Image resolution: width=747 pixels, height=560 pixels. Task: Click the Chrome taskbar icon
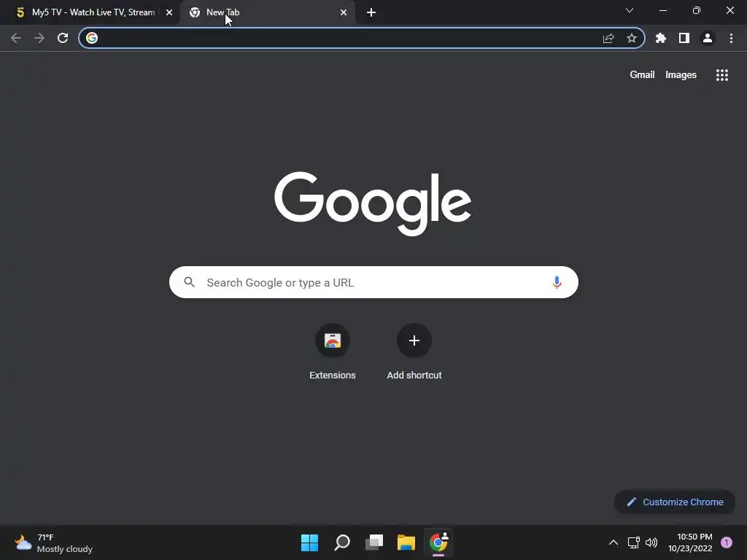(x=438, y=542)
